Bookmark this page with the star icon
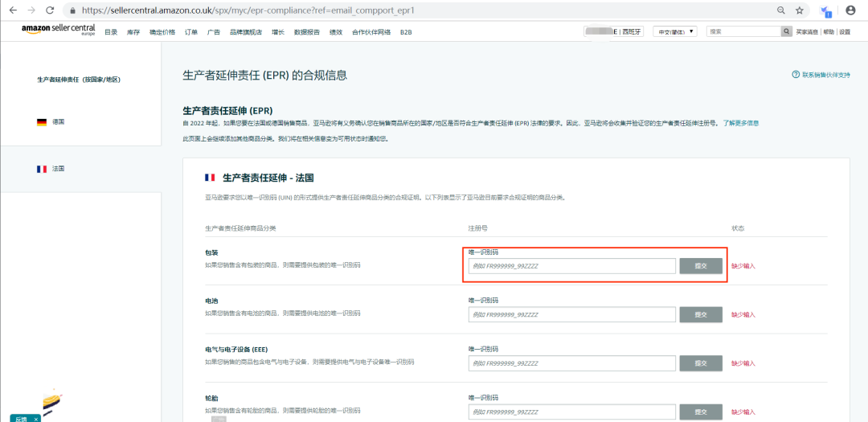Viewport: 868px width, 422px height. [x=800, y=10]
